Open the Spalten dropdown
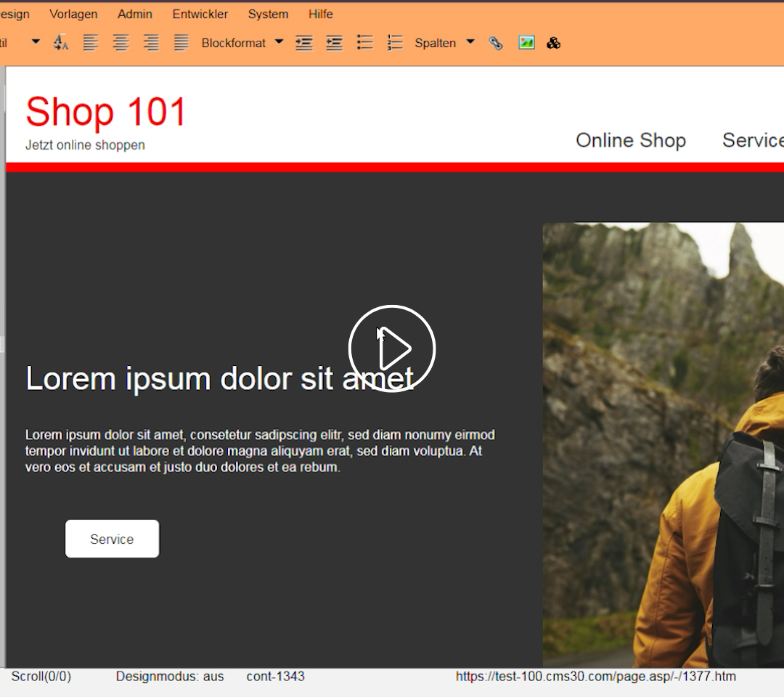The height and width of the screenshot is (697, 784). point(444,43)
